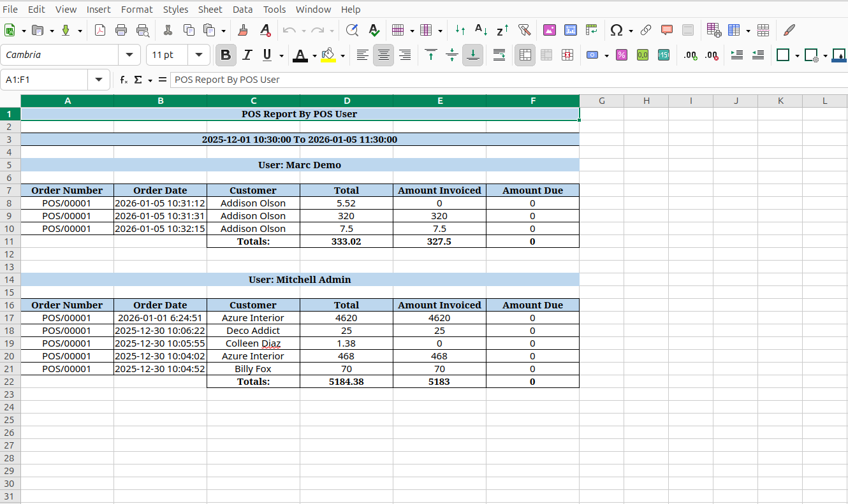
Task: Open the 11 pt font size dropdown
Action: (x=199, y=55)
